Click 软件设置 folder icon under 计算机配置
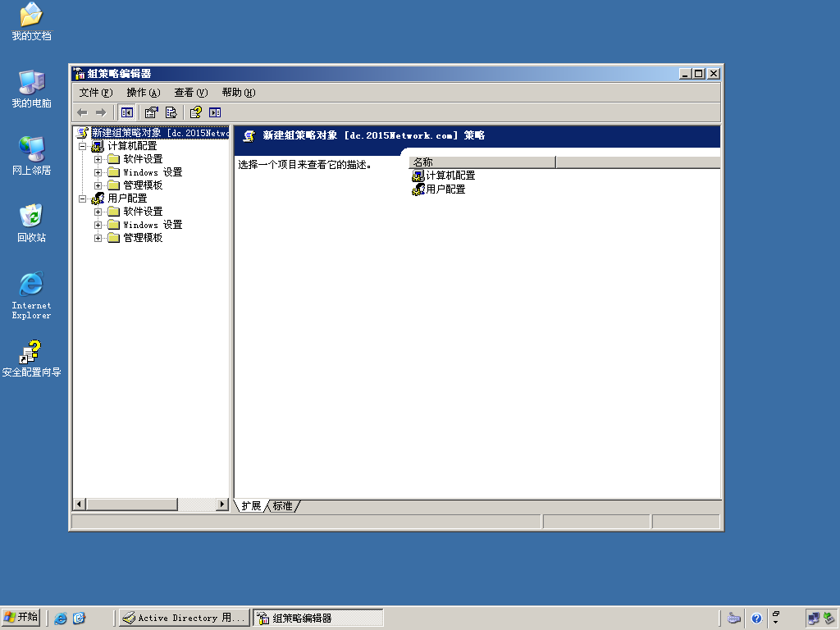840x630 pixels. click(x=113, y=158)
